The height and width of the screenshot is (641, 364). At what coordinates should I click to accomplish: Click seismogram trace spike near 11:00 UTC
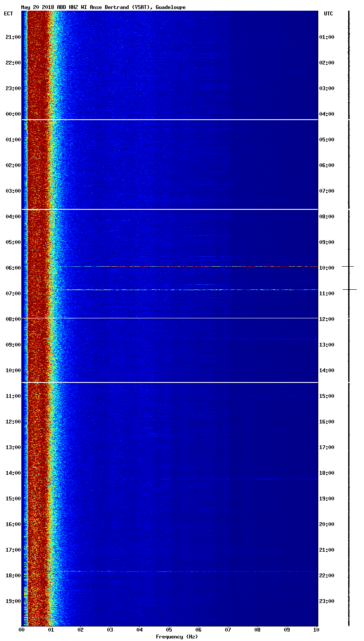pos(349,290)
